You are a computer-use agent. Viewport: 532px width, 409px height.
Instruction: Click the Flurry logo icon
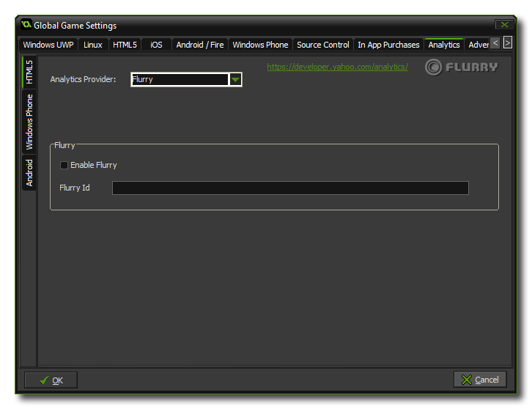433,67
